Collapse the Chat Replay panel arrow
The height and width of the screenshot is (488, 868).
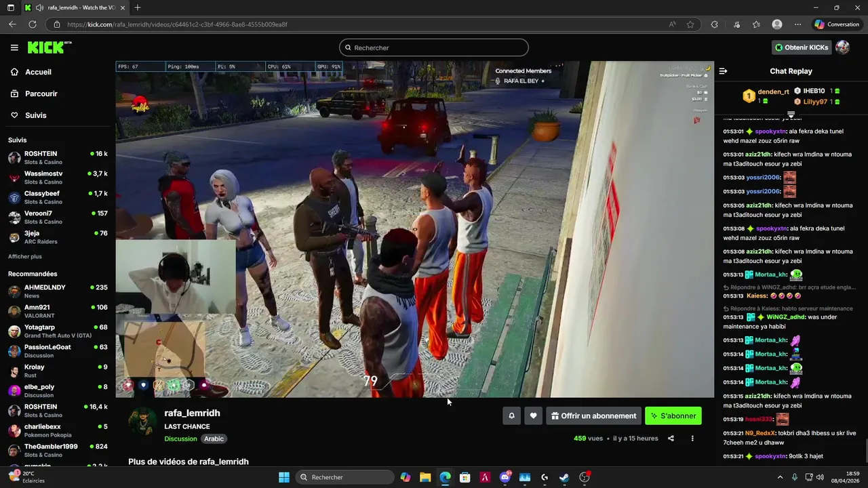[724, 71]
